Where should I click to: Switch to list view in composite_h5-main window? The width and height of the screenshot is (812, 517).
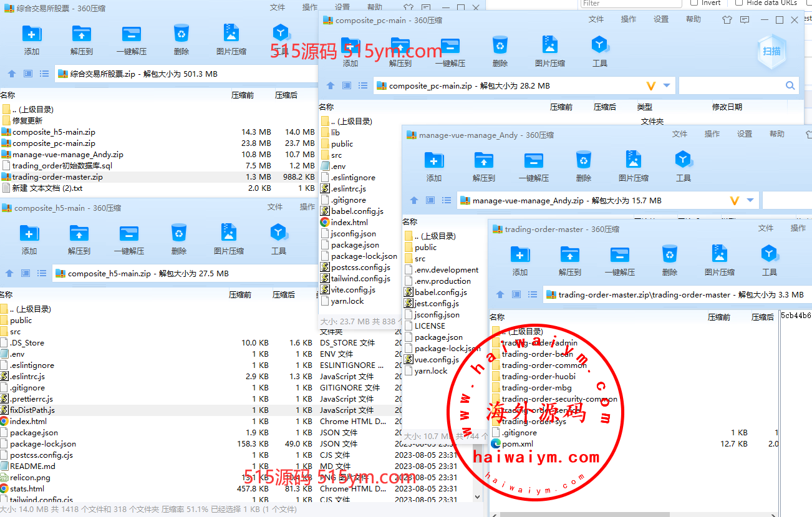[x=42, y=273]
